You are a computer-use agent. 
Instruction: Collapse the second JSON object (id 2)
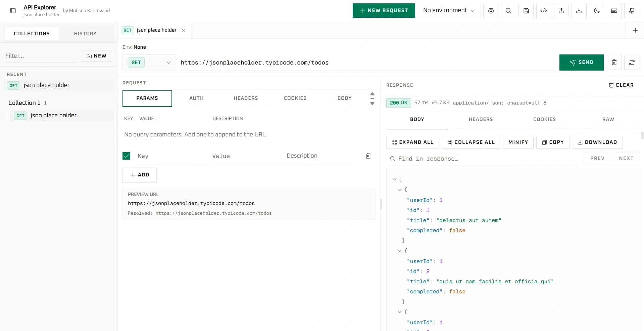[x=400, y=251]
